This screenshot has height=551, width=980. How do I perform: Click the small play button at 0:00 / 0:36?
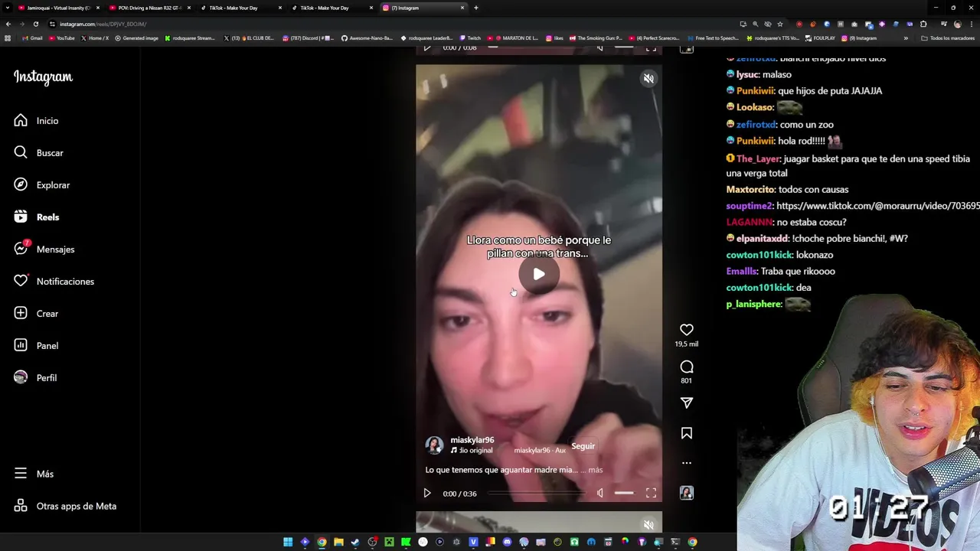pyautogui.click(x=427, y=494)
